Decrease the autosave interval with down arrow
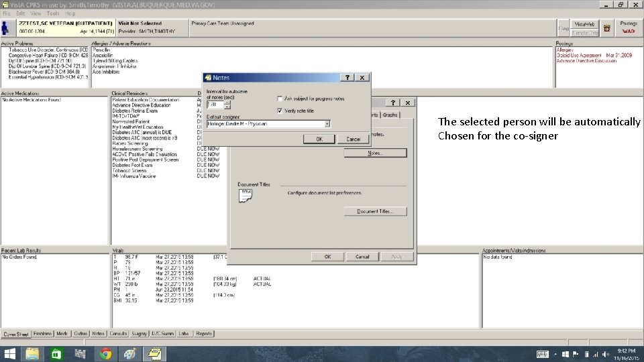 (x=227, y=107)
